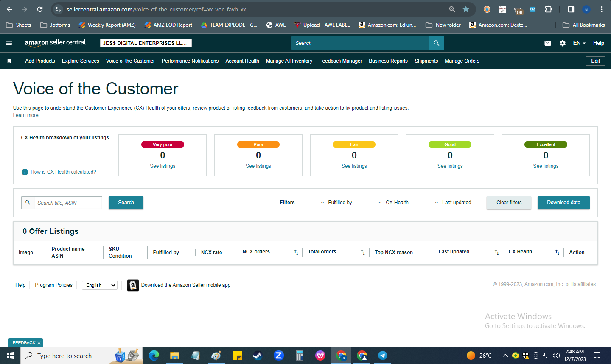Open the EN language dropdown in the header
611x364 pixels.
(x=579, y=43)
